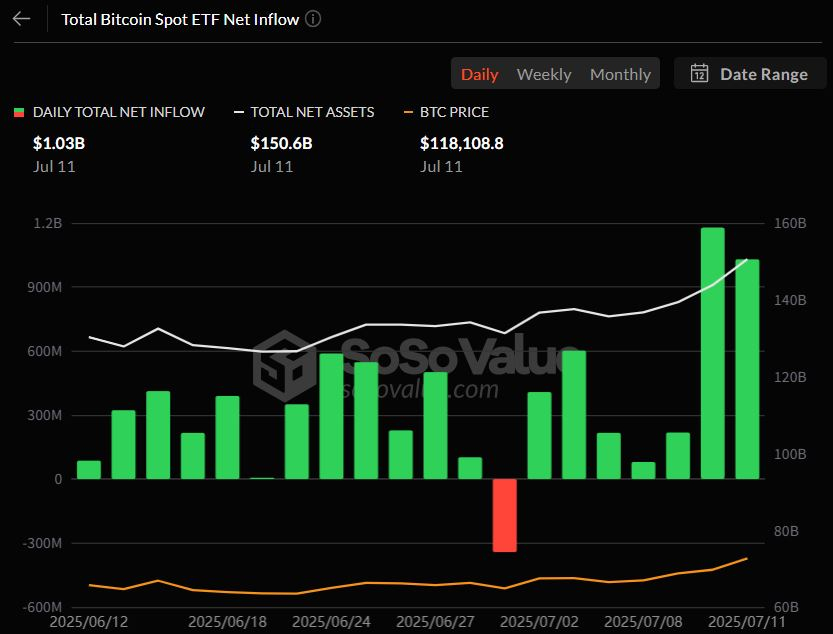Select the tallest green bar near 1.2B

pos(712,353)
